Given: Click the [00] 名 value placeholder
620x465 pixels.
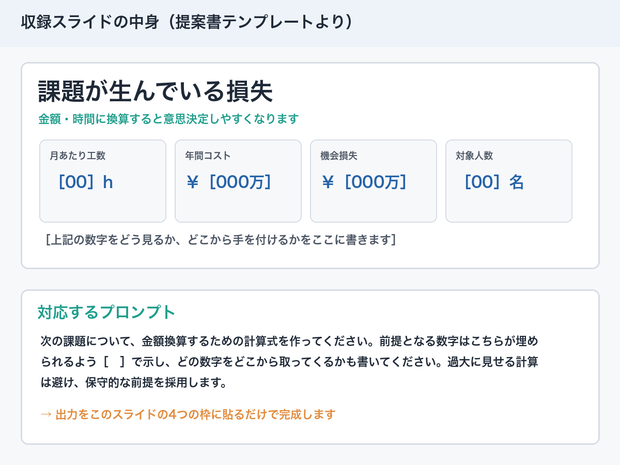Looking at the screenshot, I should point(494,182).
